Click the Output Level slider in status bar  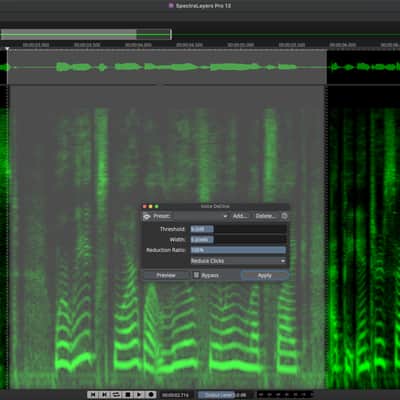click(223, 395)
